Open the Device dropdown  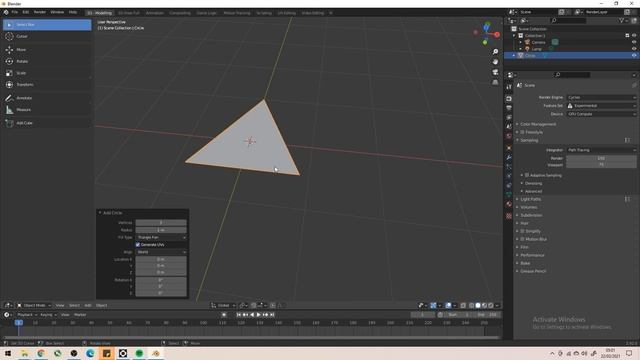click(601, 114)
